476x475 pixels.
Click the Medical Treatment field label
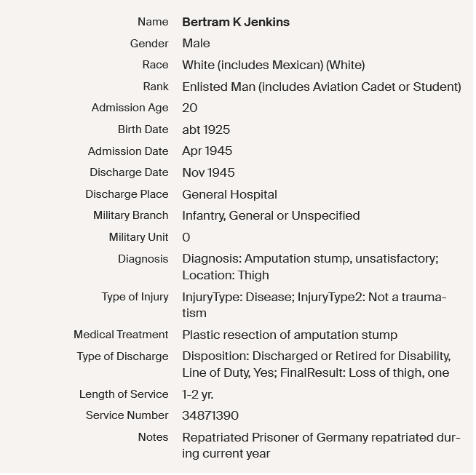pyautogui.click(x=121, y=335)
